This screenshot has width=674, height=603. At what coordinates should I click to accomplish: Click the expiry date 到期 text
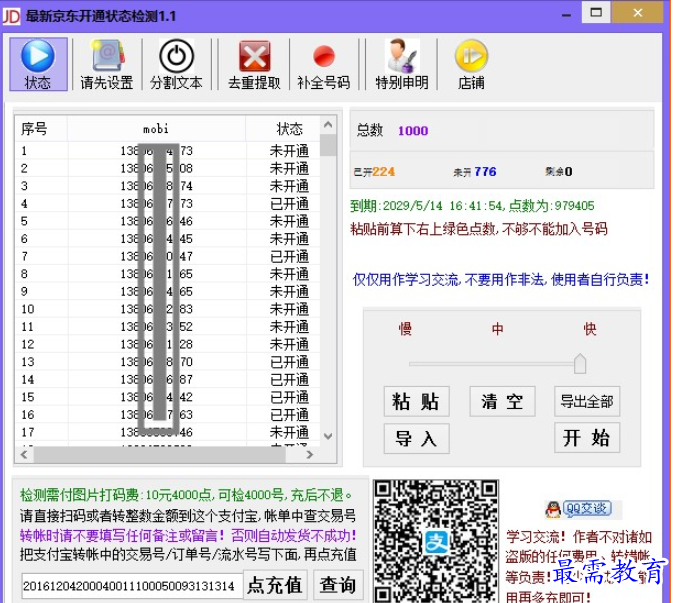tap(472, 206)
